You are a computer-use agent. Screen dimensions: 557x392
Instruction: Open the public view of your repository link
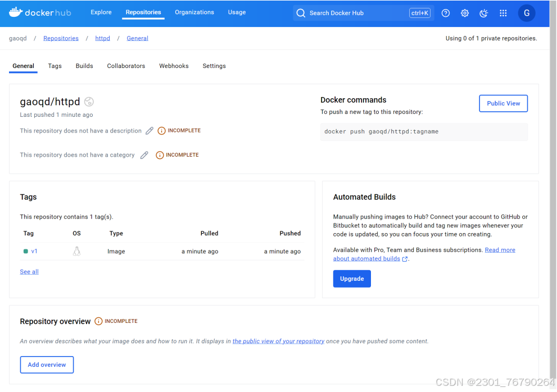[x=279, y=341]
